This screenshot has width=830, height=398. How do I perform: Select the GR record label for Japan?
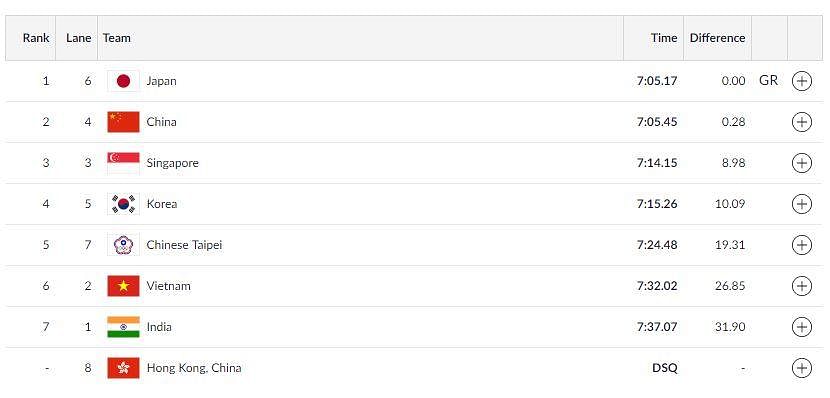(769, 81)
